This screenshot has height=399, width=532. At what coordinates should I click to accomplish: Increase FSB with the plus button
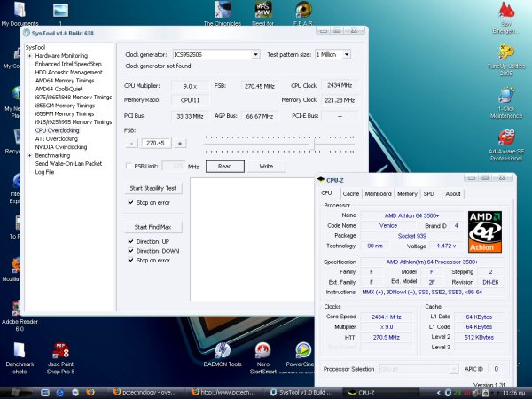tap(180, 143)
